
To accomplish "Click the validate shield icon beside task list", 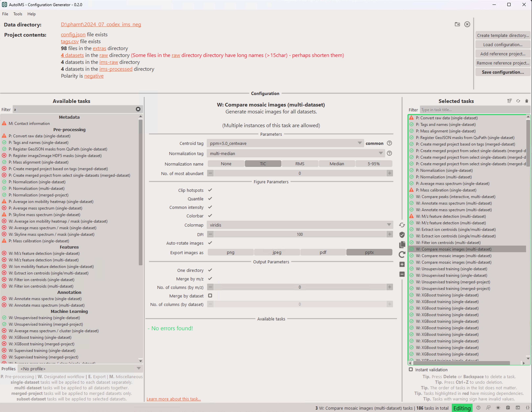I will point(402,235).
